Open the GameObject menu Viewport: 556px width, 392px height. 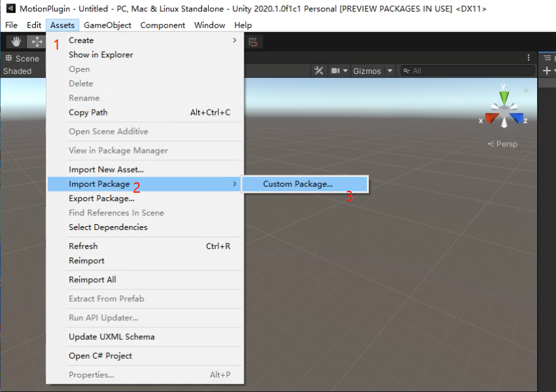coord(107,25)
